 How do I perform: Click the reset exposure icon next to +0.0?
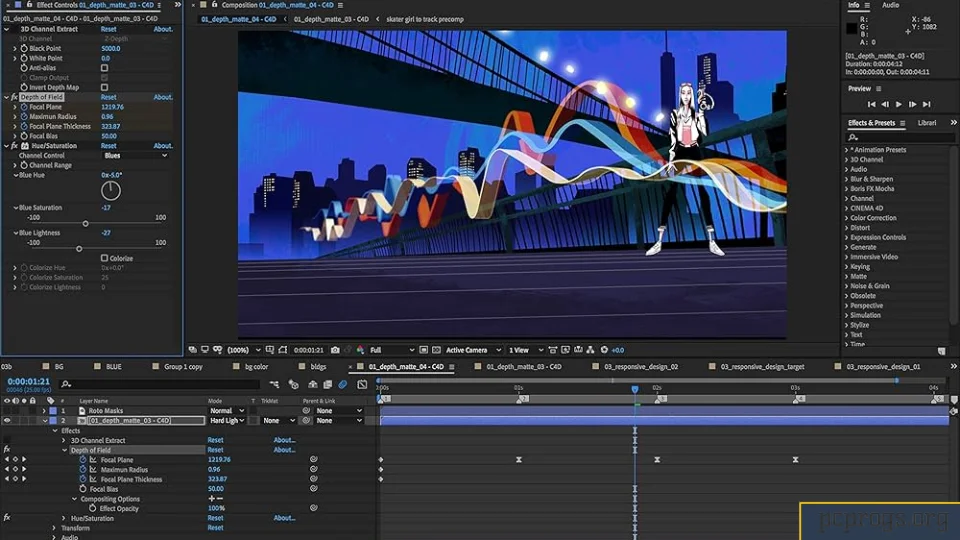604,350
